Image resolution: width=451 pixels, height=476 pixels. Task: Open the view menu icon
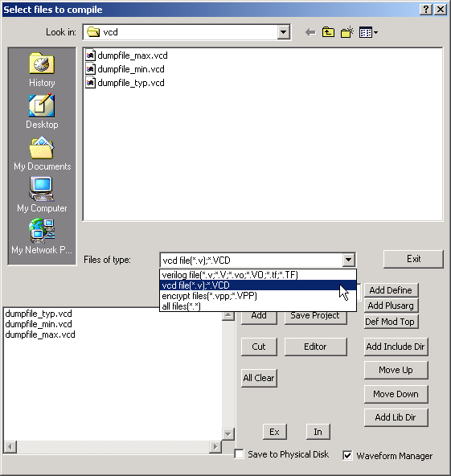click(x=368, y=32)
